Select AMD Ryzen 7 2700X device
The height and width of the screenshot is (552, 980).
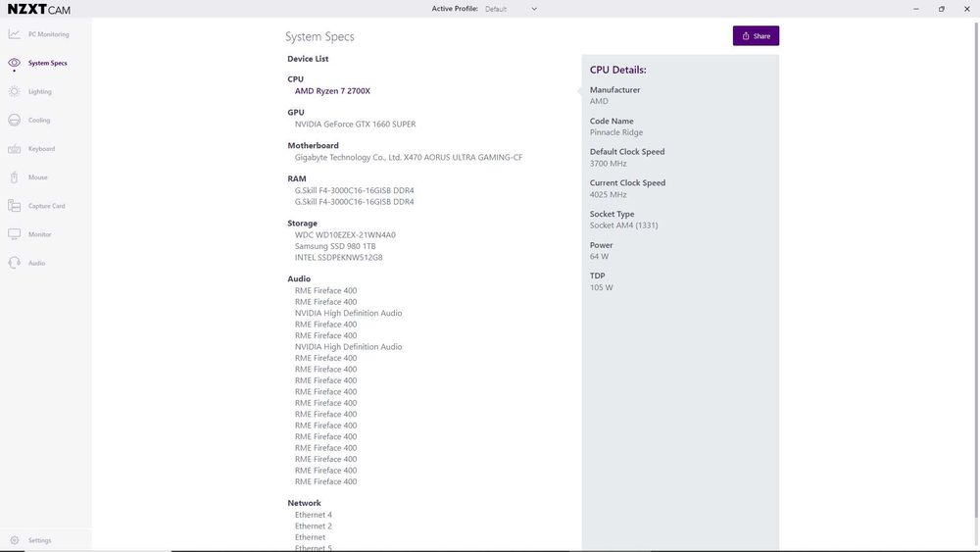coord(332,90)
